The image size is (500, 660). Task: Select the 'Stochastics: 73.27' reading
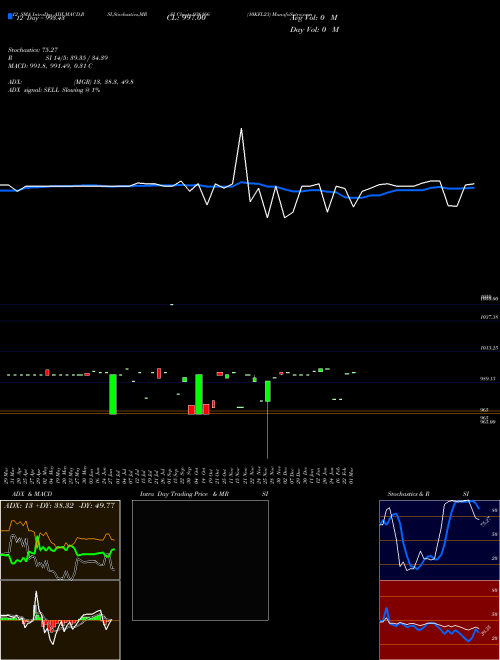coord(33,50)
